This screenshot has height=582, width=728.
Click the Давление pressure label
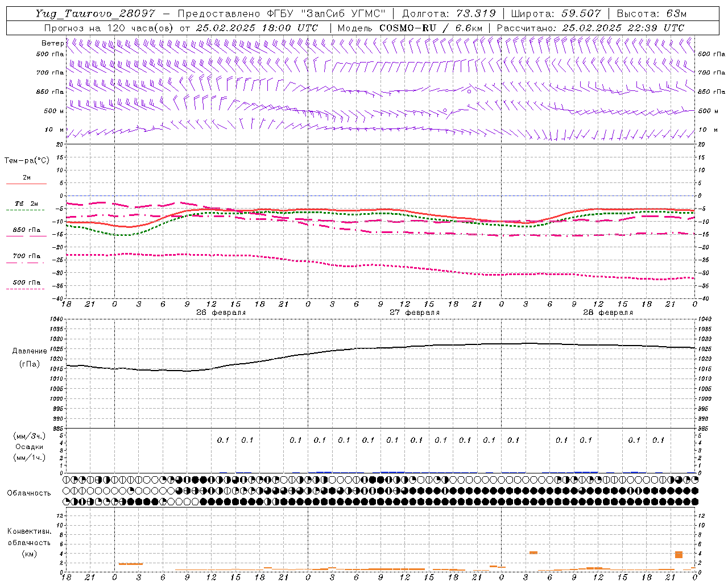click(x=30, y=351)
